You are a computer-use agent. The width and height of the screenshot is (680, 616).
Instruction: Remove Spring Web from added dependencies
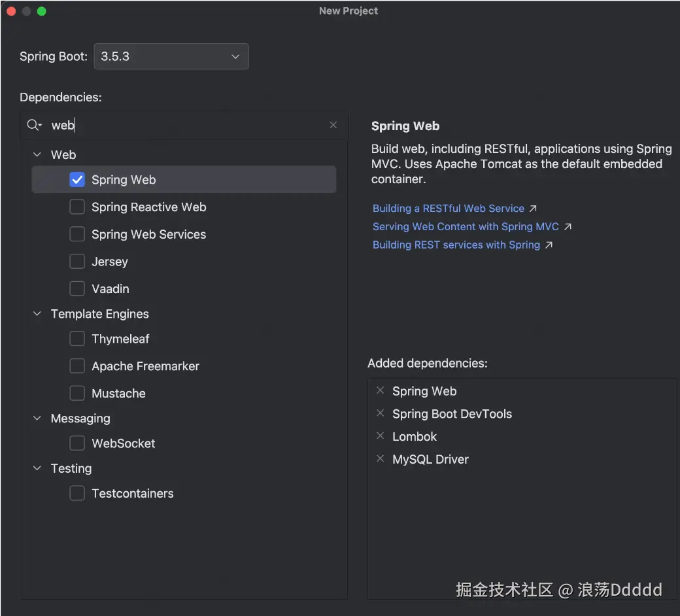pos(381,391)
